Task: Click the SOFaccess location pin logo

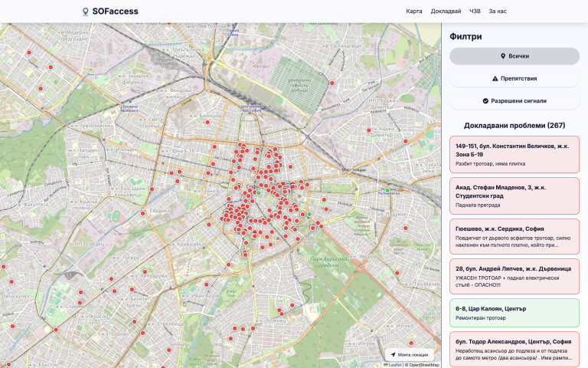Action: click(85, 11)
